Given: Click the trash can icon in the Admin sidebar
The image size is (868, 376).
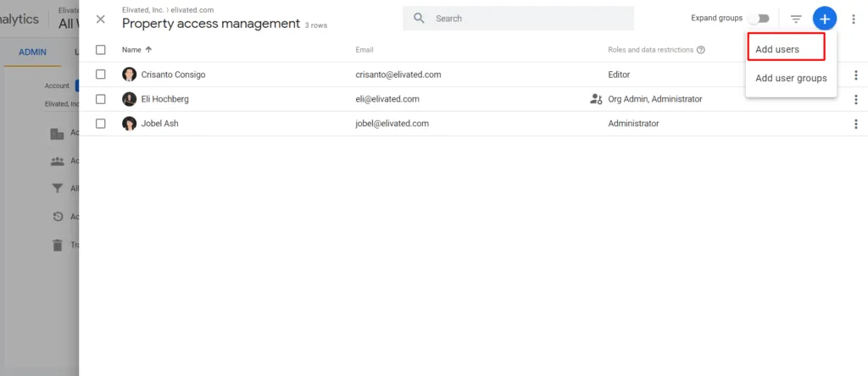Looking at the screenshot, I should [x=58, y=245].
